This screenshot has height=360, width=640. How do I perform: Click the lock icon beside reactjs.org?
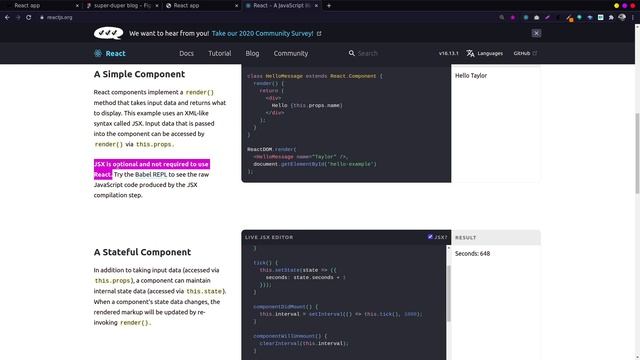(x=42, y=18)
